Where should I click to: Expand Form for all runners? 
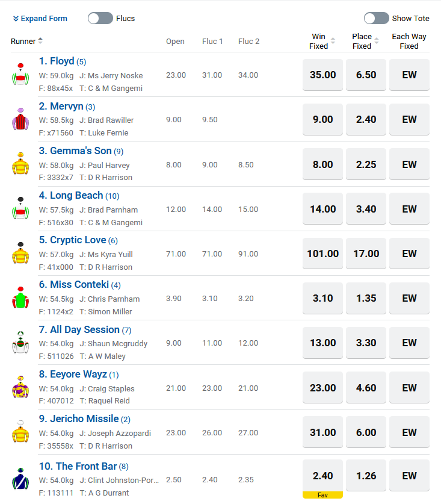coord(40,19)
